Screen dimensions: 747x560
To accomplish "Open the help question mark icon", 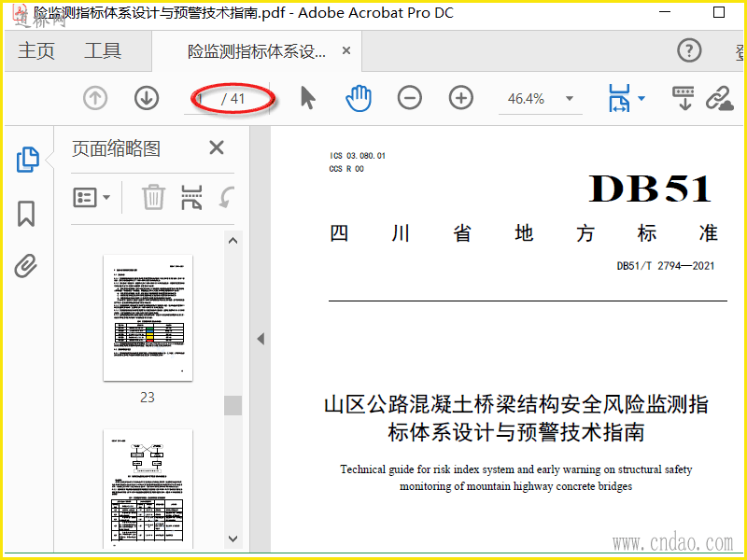I will point(689,50).
